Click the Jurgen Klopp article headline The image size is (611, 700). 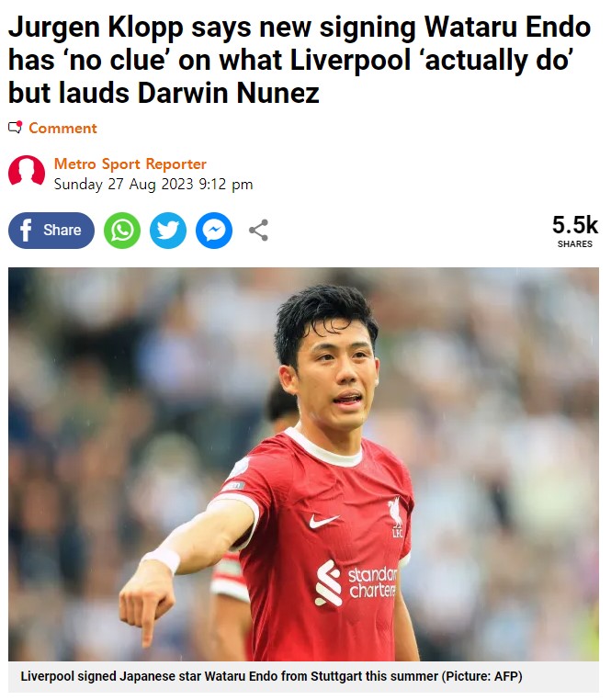[300, 60]
